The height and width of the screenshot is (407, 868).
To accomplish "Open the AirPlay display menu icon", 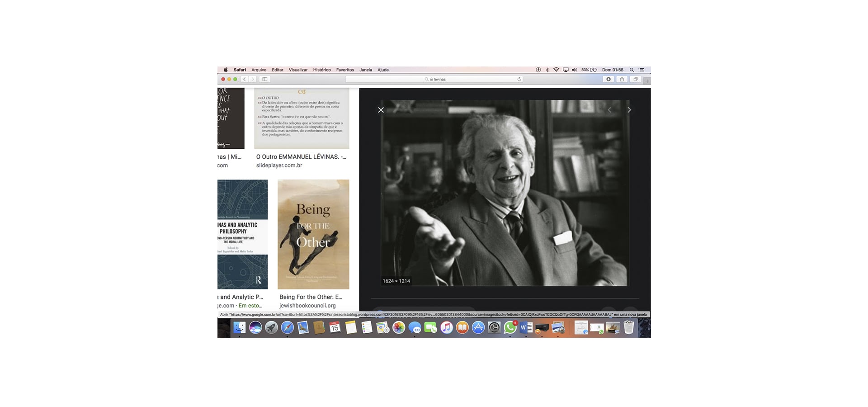I will coord(566,70).
